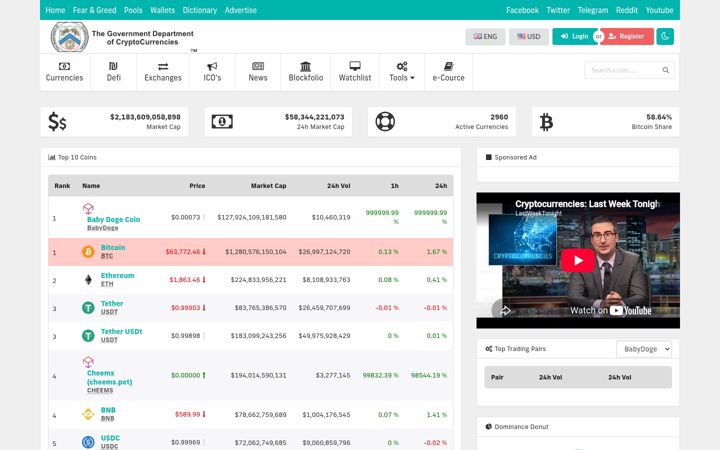Screen dimensions: 720x450
Task: Open the News section
Action: click(258, 72)
